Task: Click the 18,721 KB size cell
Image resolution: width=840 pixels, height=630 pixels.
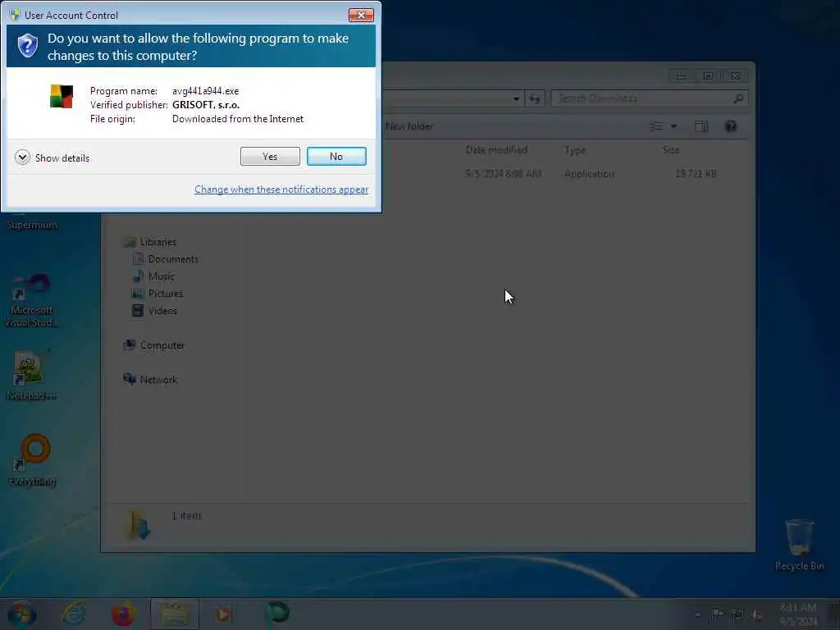Action: pos(696,174)
